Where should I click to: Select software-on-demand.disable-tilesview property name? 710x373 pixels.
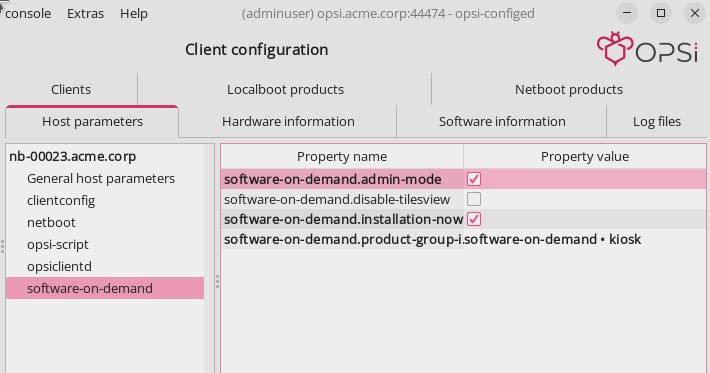(342, 199)
